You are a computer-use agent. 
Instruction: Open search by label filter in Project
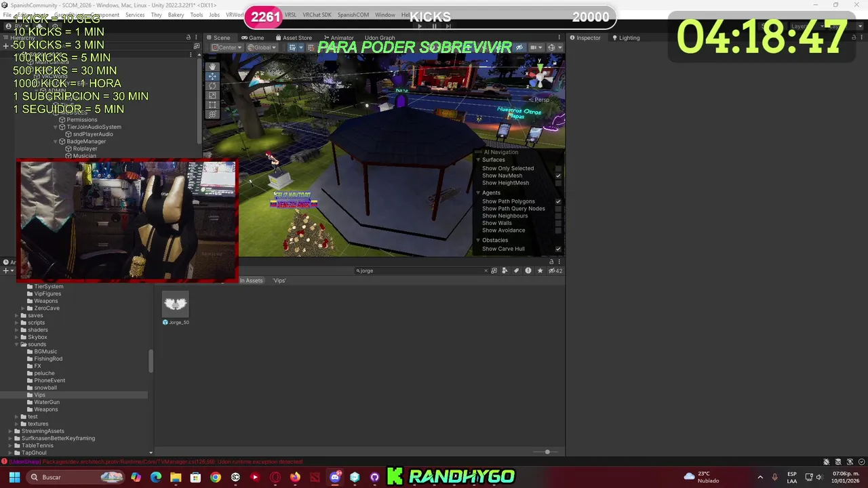pos(516,270)
